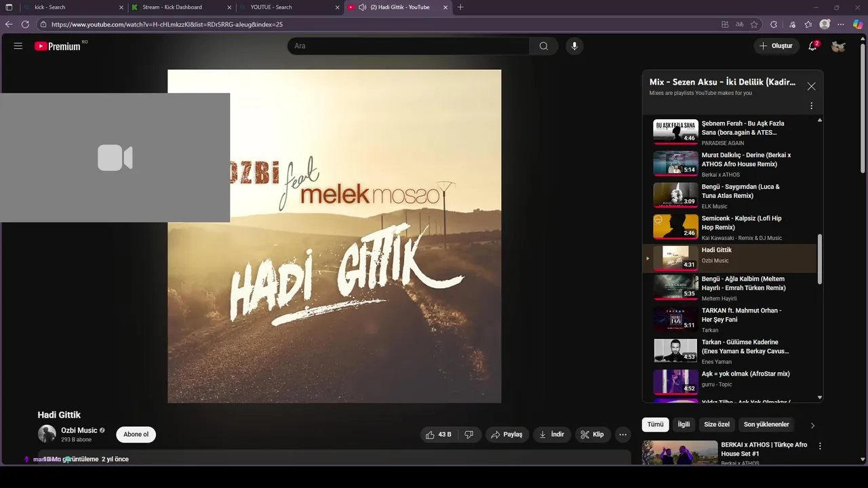Click the YouTube search input field

(x=408, y=46)
